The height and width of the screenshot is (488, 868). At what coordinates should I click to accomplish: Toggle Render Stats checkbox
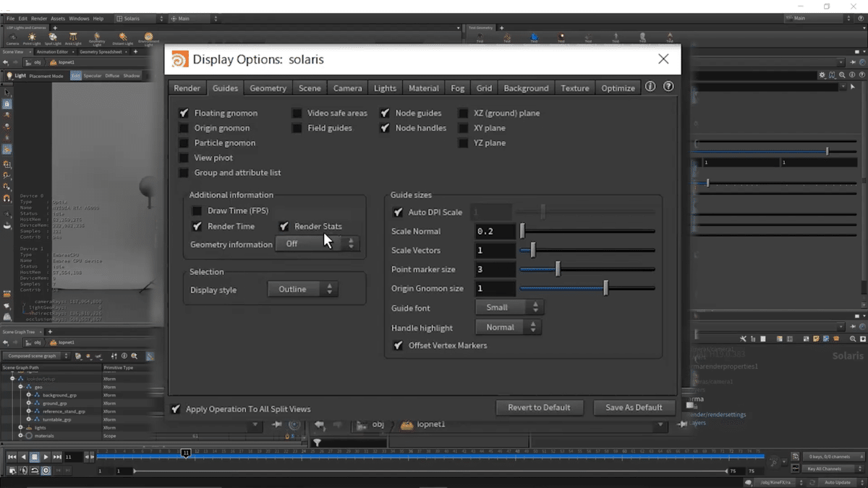pos(284,226)
